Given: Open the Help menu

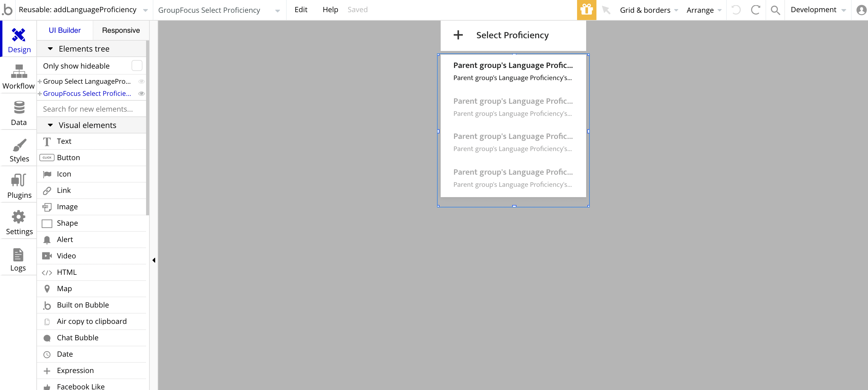Looking at the screenshot, I should pos(330,10).
